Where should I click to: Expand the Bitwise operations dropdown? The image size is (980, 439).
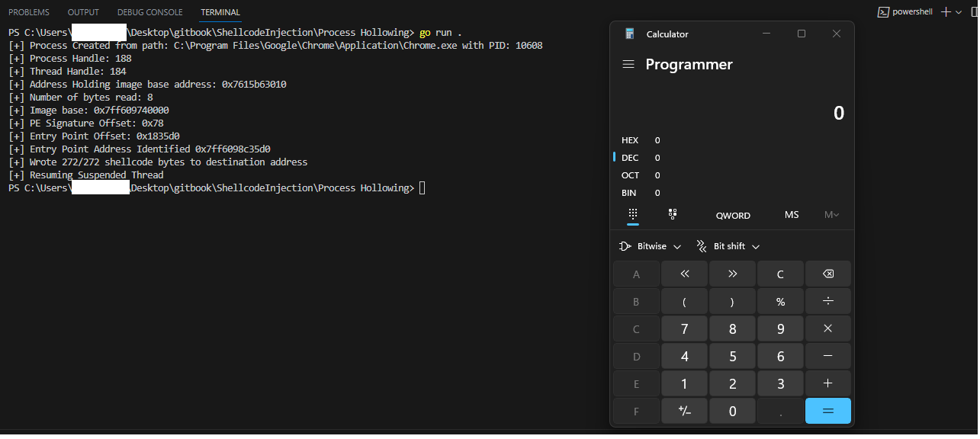[x=651, y=246]
